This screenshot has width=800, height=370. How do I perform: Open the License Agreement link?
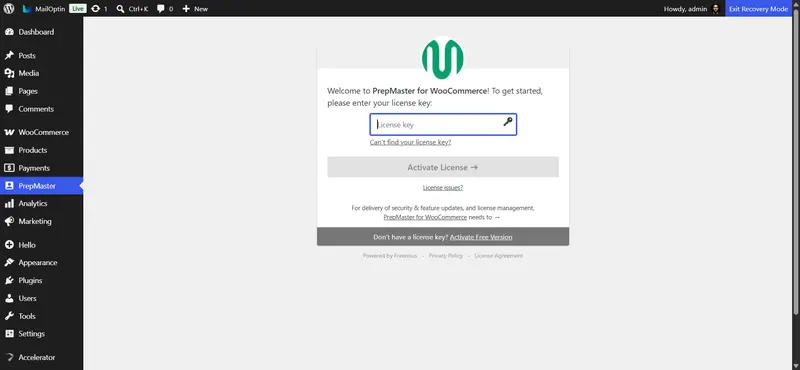click(498, 256)
